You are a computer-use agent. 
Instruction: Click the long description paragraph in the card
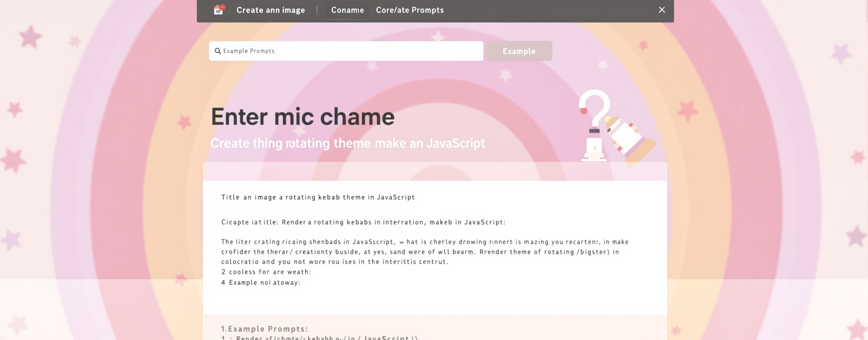tap(425, 252)
